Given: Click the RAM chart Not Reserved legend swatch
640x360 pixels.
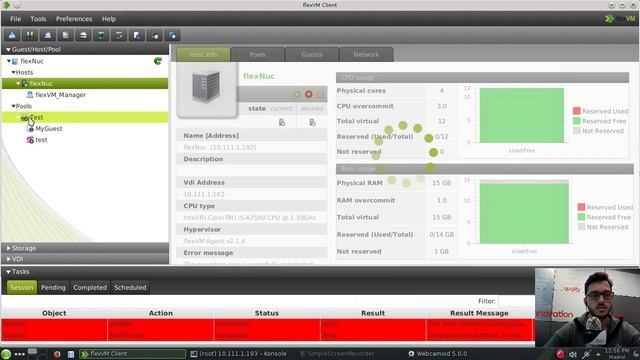Looking at the screenshot, I should [581, 227].
